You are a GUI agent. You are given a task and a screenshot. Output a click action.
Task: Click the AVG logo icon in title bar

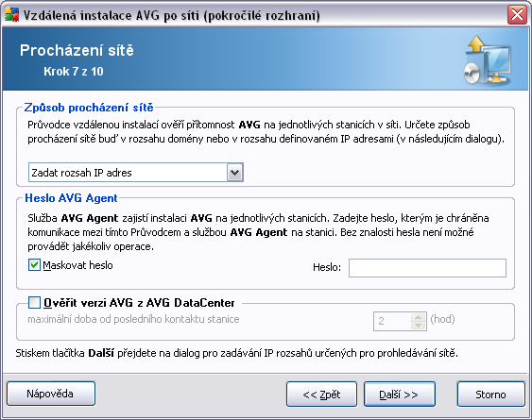point(11,14)
